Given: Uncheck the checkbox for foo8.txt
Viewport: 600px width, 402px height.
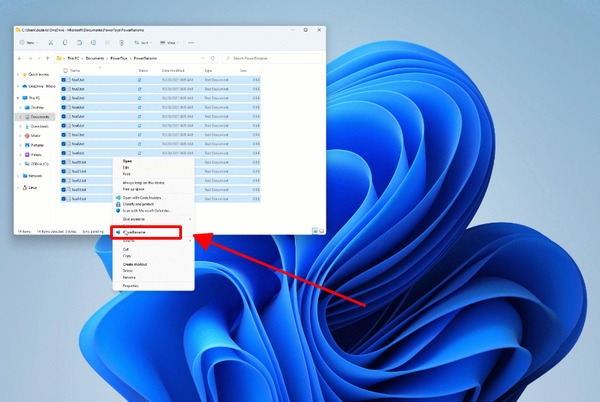Looking at the screenshot, I should tap(64, 144).
